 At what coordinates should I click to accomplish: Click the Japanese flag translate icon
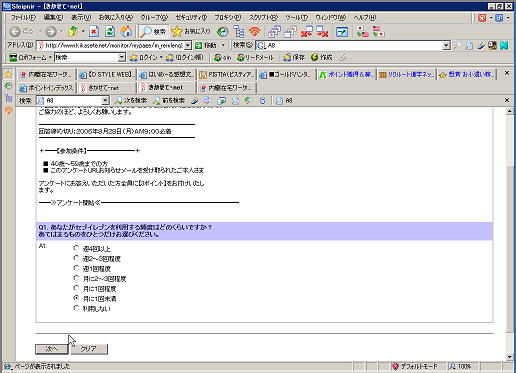coord(362,32)
